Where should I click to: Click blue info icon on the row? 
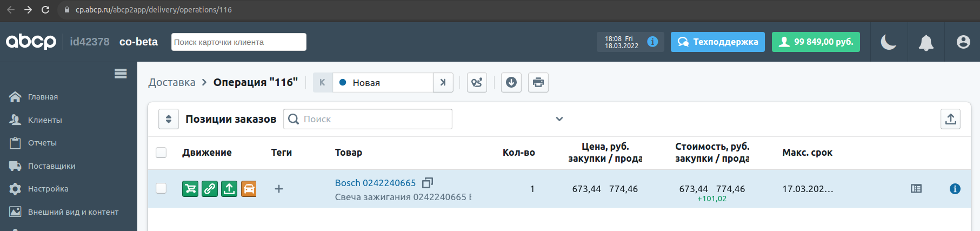[955, 189]
